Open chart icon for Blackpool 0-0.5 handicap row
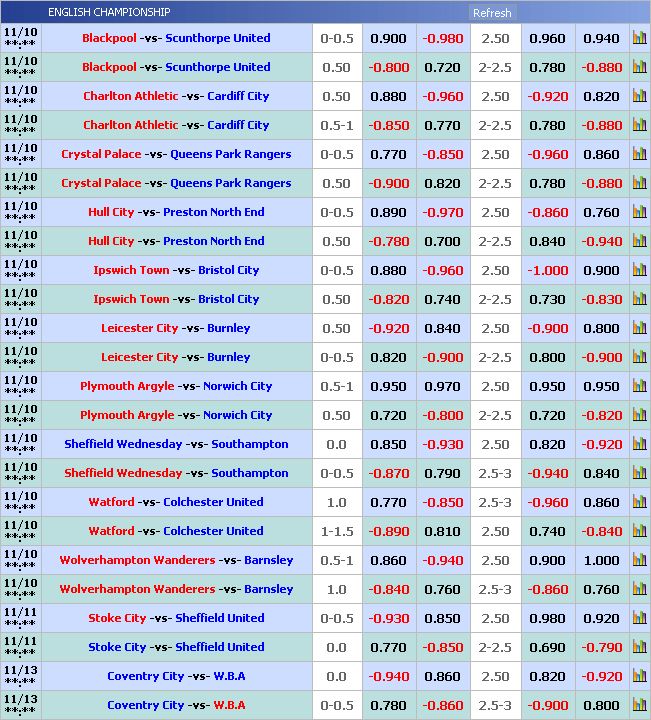 (x=639, y=38)
